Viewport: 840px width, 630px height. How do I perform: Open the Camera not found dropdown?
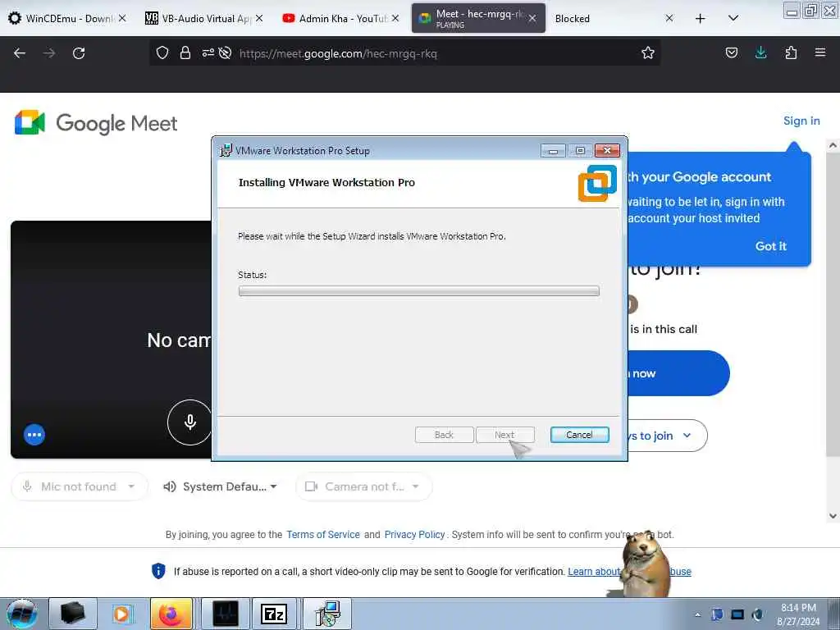pyautogui.click(x=363, y=486)
